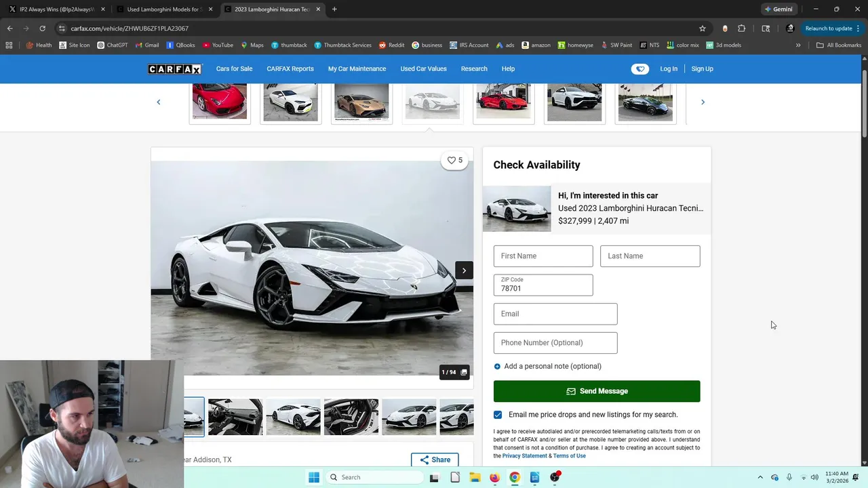Viewport: 868px width, 488px height.
Task: Select black Lamborghini carousel thumbnail
Action: coord(646,102)
